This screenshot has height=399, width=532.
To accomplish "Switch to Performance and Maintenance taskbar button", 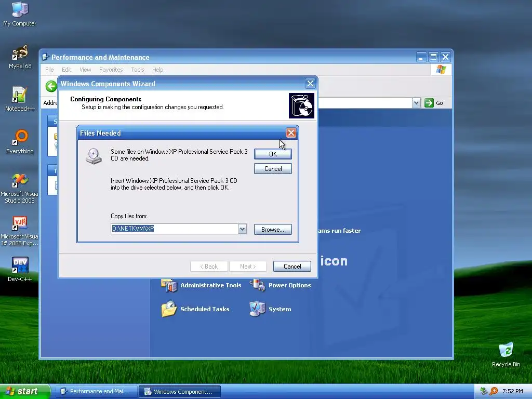I will pyautogui.click(x=96, y=392).
